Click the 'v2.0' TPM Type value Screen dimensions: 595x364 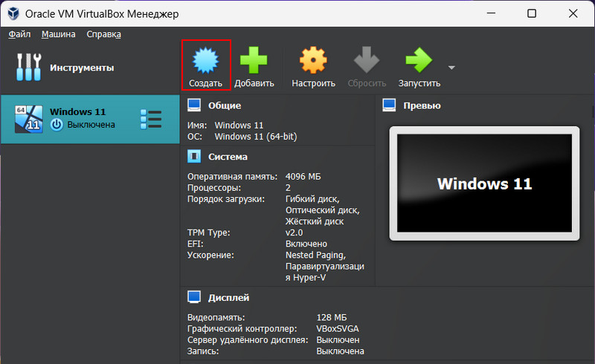pos(294,233)
